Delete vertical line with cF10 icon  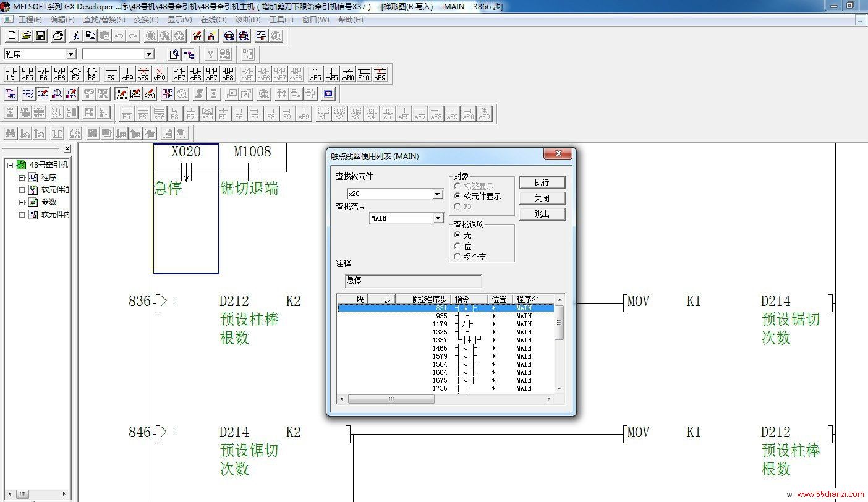click(160, 74)
